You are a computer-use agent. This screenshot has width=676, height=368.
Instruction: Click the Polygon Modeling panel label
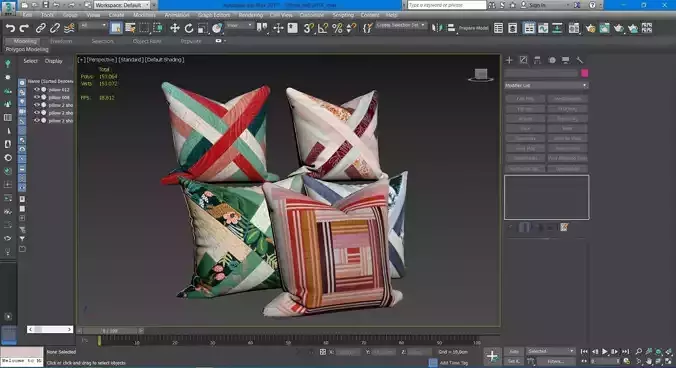[27, 50]
